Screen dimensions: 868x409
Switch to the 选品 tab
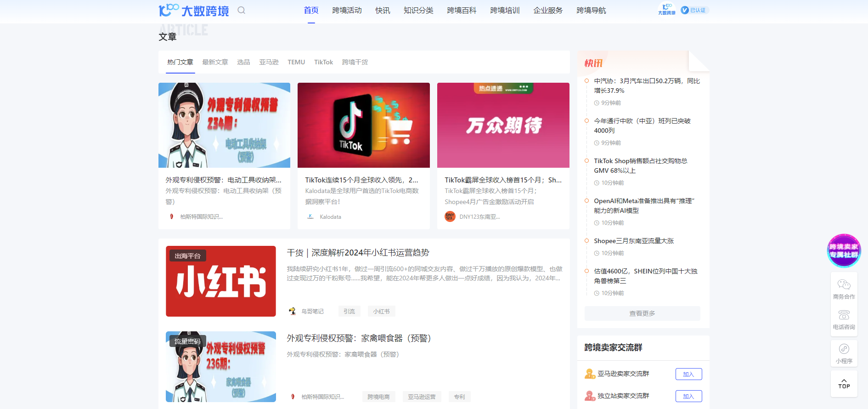[243, 62]
